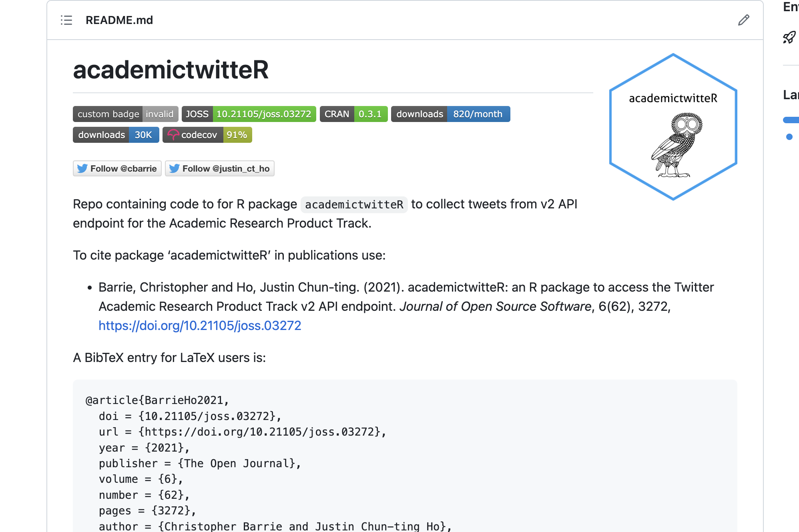Click the downloads 30K badge
The image size is (799, 532).
(x=116, y=135)
